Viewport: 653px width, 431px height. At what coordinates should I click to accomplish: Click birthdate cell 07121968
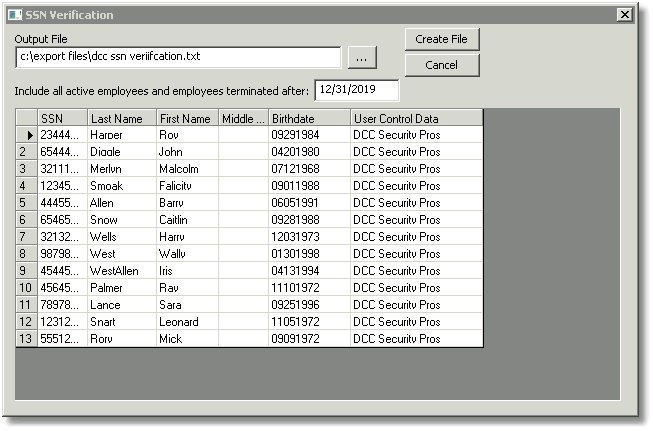(309, 169)
